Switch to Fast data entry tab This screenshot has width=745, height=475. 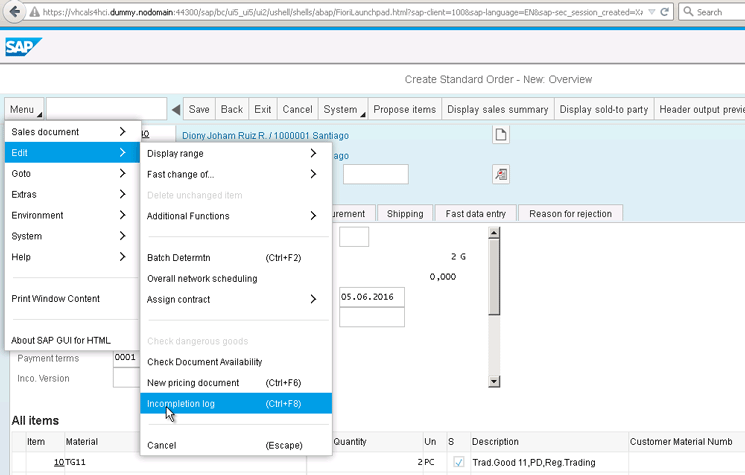pyautogui.click(x=476, y=214)
